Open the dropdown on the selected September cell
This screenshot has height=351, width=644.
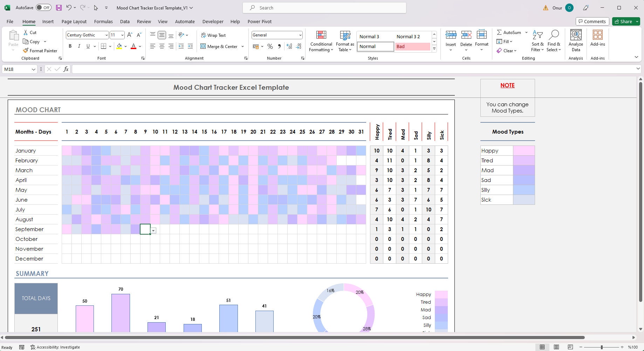click(x=153, y=230)
